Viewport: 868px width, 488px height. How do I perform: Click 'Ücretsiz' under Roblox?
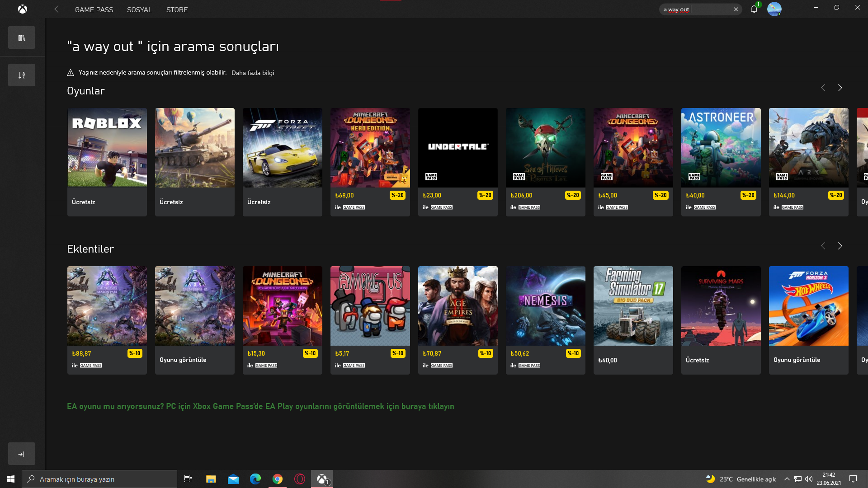click(83, 202)
